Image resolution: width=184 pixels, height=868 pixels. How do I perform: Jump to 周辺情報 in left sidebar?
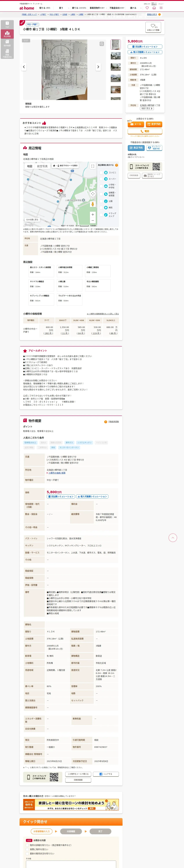tap(7, 34)
